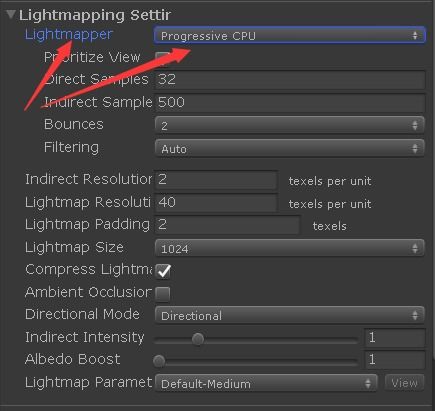The height and width of the screenshot is (411, 435).
Task: Open the Lightmap Parameters Default-Medium dropdown
Action: (x=266, y=383)
